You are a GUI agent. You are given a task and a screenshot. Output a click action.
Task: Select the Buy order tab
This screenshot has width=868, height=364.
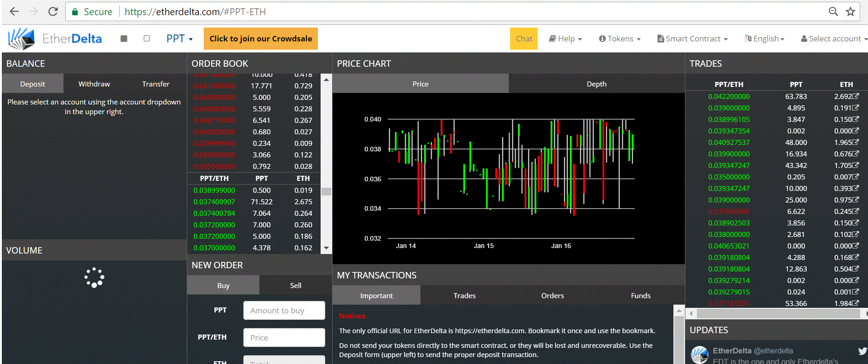[x=223, y=285]
